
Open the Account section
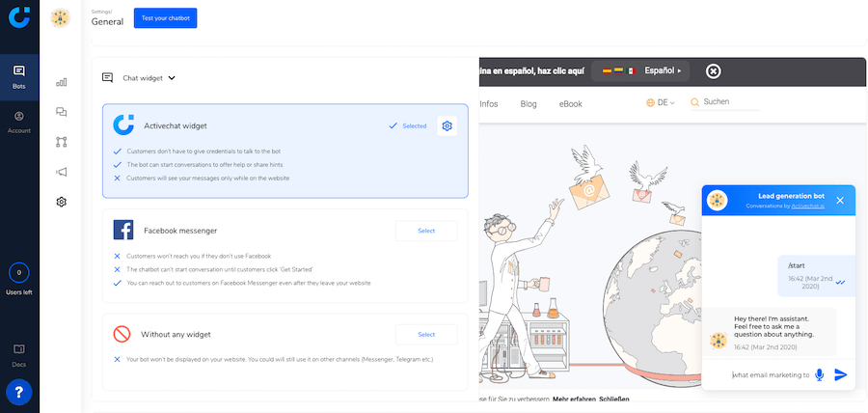point(19,123)
